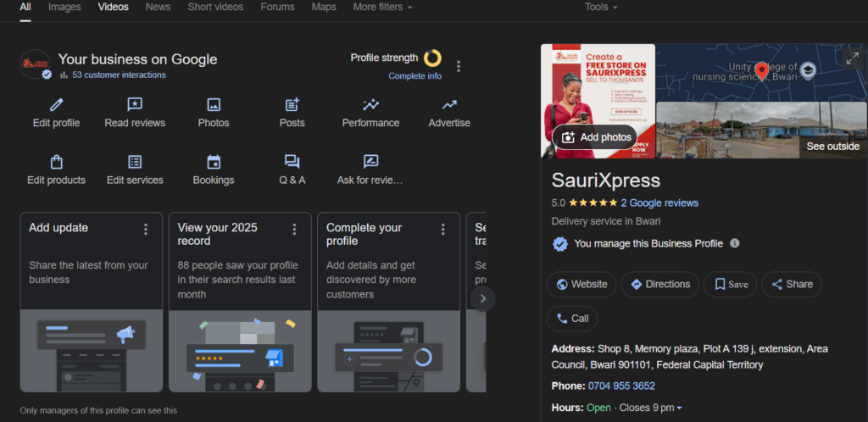Image resolution: width=868 pixels, height=422 pixels.
Task: Click the SauriXpress business logo avatar
Action: pyautogui.click(x=34, y=64)
